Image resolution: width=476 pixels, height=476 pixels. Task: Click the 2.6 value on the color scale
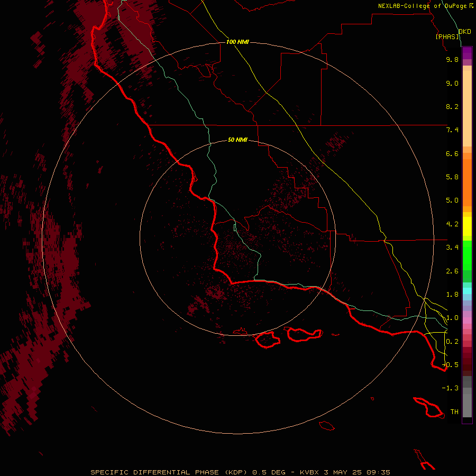[452, 271]
